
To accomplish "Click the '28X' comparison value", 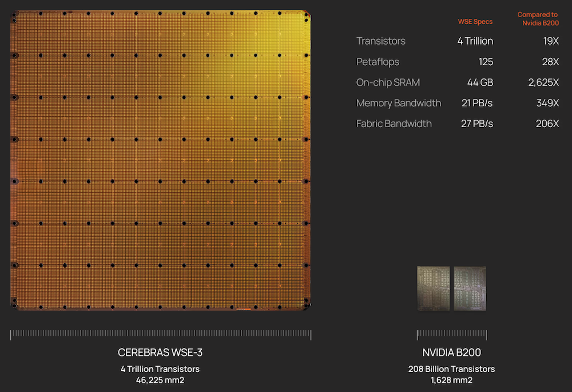I will pos(550,62).
